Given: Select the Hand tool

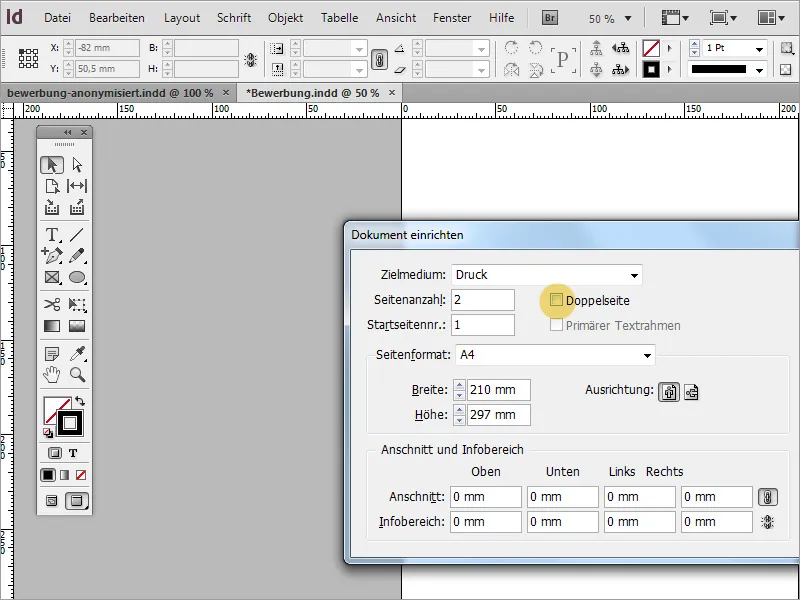Looking at the screenshot, I should coord(52,375).
